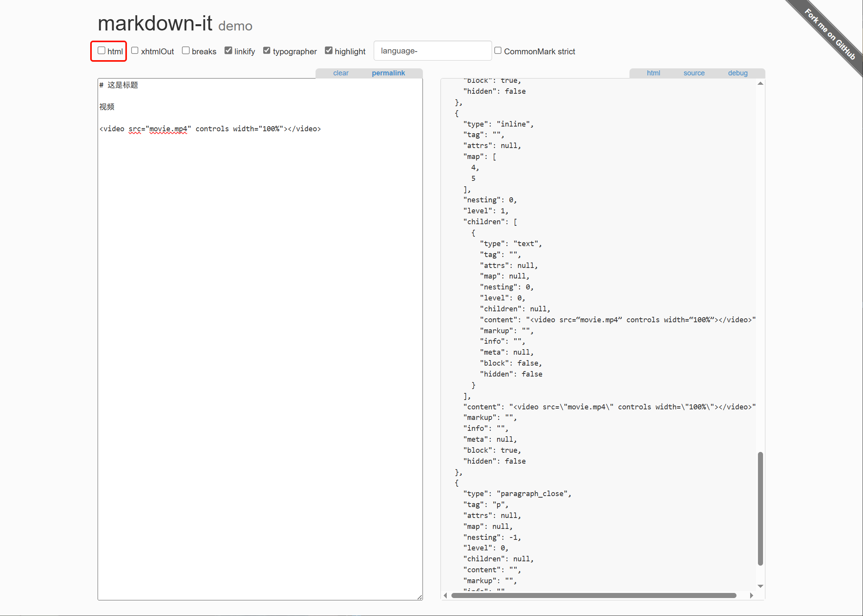863x616 pixels.
Task: Click scroll down arrow in output panel
Action: (x=760, y=586)
